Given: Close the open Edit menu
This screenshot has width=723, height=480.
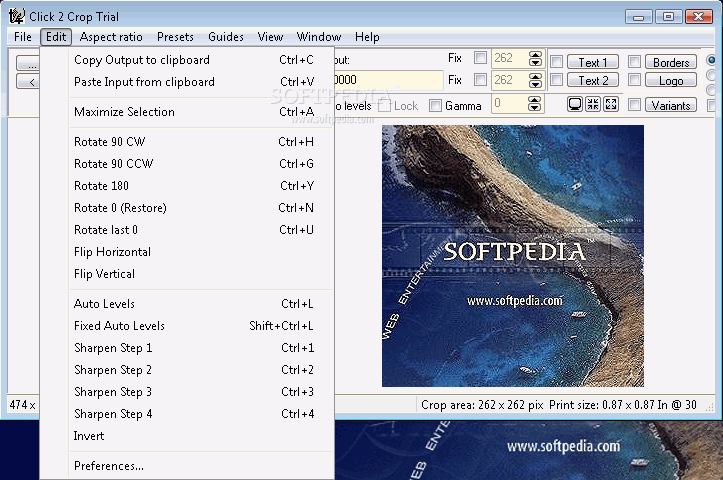Looking at the screenshot, I should (56, 37).
